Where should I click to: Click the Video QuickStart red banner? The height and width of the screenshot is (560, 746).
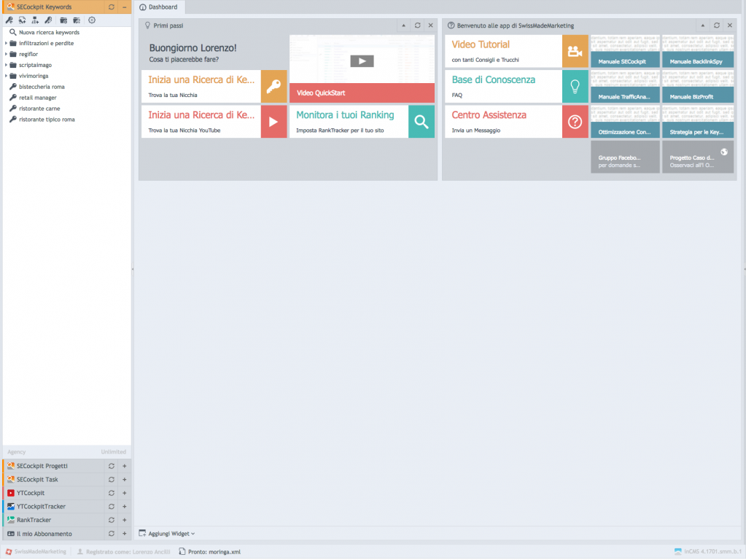362,93
